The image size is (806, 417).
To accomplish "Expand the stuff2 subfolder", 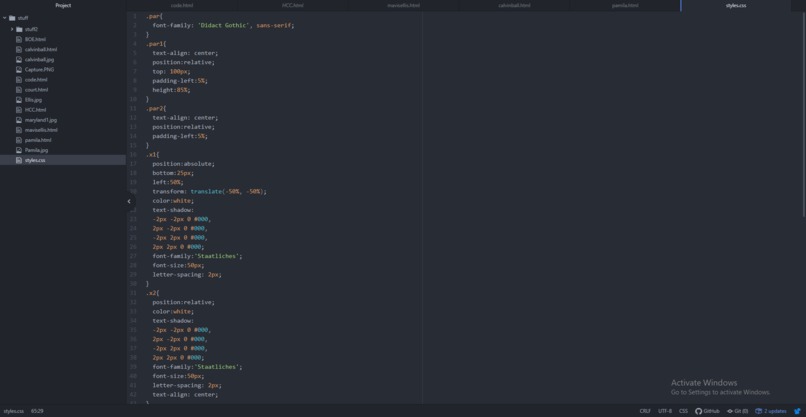I will 12,29.
